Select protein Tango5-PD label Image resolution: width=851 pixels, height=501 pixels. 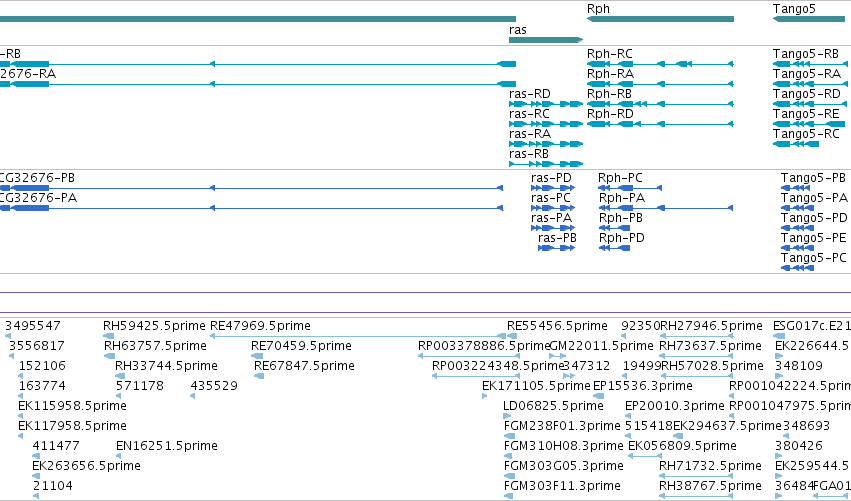pos(814,218)
